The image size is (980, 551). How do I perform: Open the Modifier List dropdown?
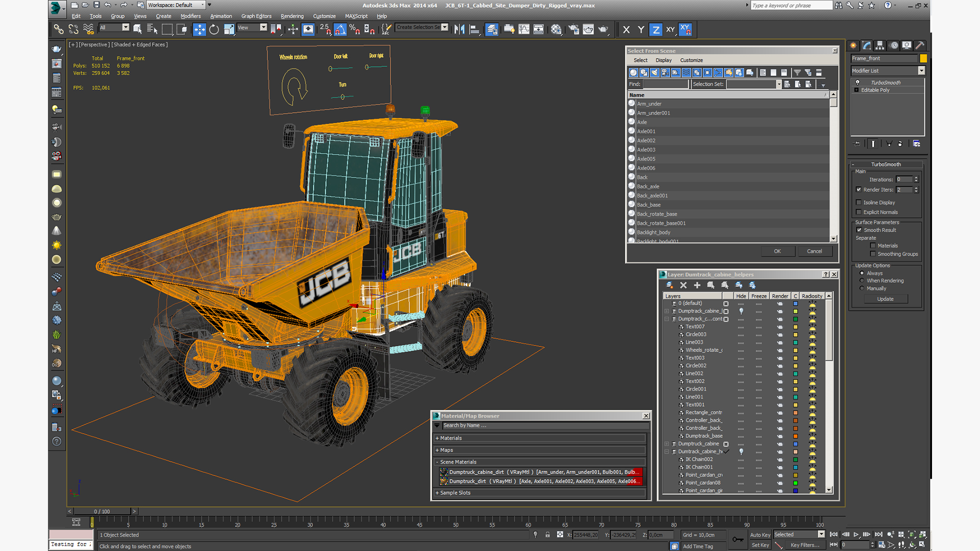click(x=888, y=71)
